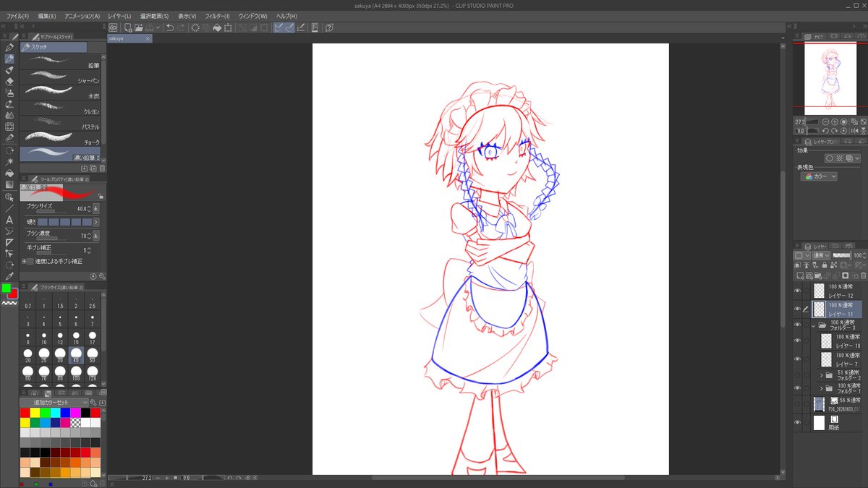Click the Fill icon in command bar
Screen dimensions: 868x488
tap(217, 27)
